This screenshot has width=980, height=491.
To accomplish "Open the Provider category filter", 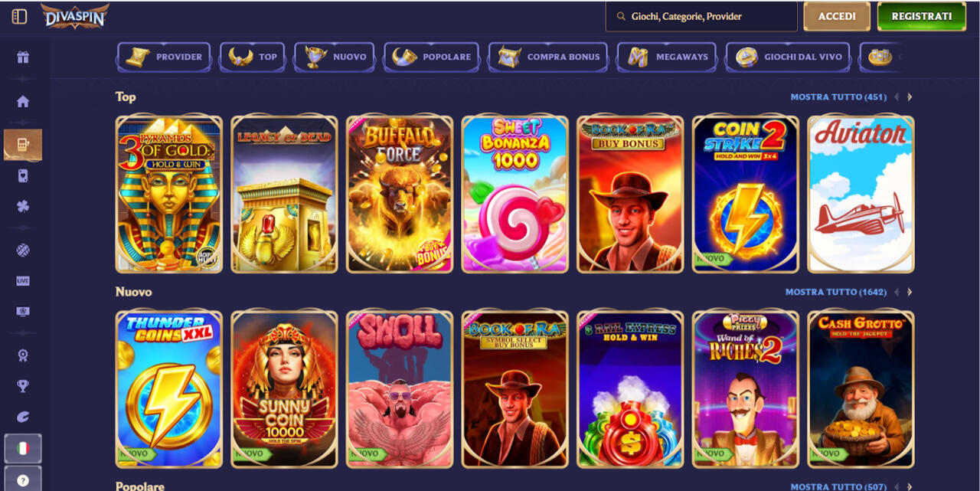I will click(x=164, y=57).
